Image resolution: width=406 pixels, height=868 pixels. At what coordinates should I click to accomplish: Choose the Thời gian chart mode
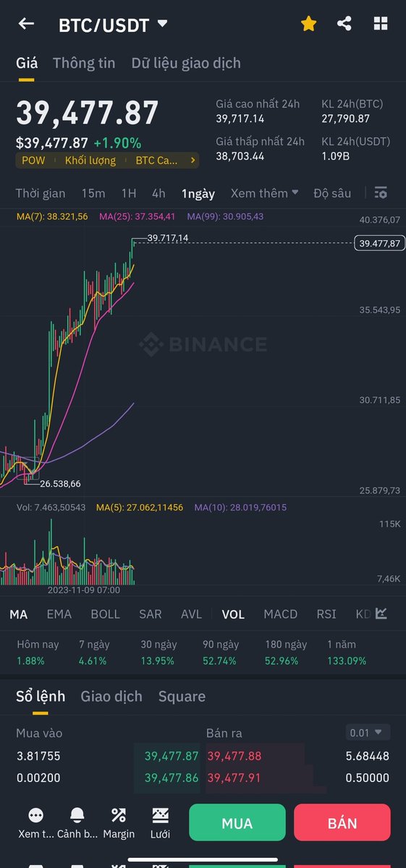point(41,193)
